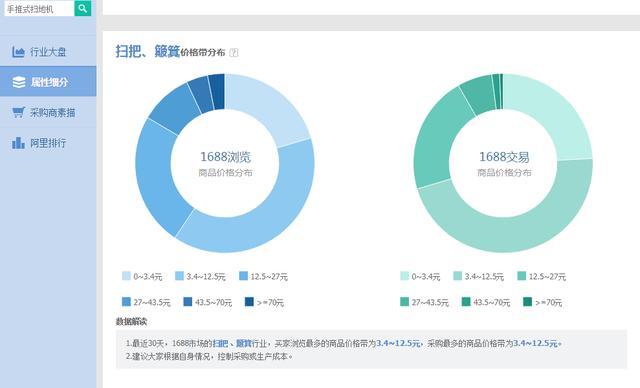Focus the search field with 手推式扫地机
Image resolution: width=640 pixels, height=388 pixels.
click(39, 9)
